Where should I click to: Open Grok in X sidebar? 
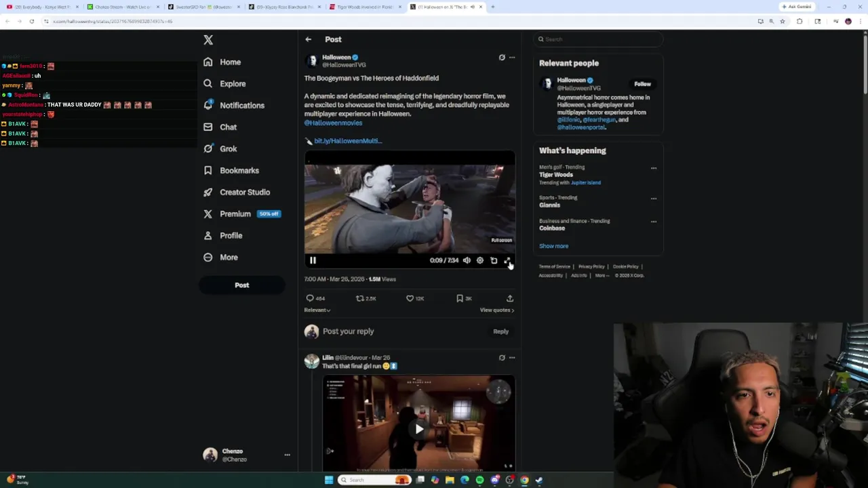point(220,148)
